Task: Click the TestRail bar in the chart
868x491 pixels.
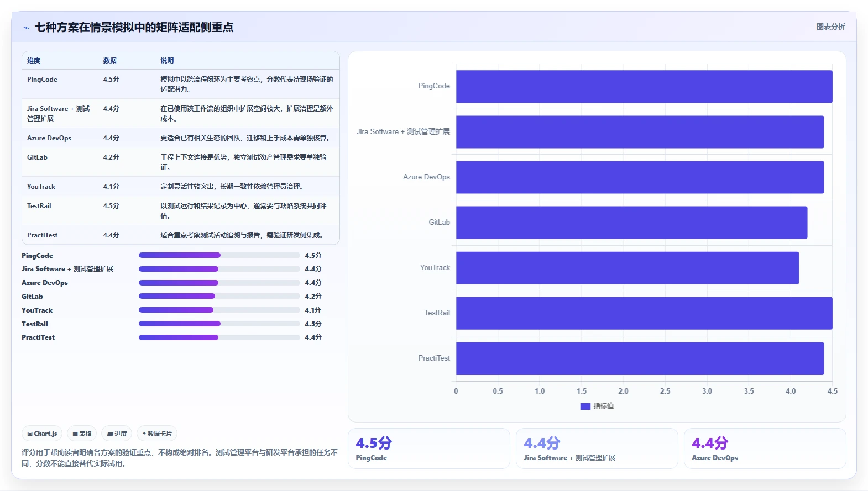Action: pos(644,313)
